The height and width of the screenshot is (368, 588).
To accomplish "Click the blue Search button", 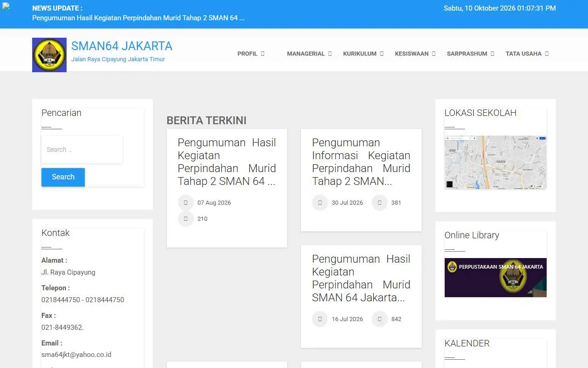I will (x=63, y=177).
